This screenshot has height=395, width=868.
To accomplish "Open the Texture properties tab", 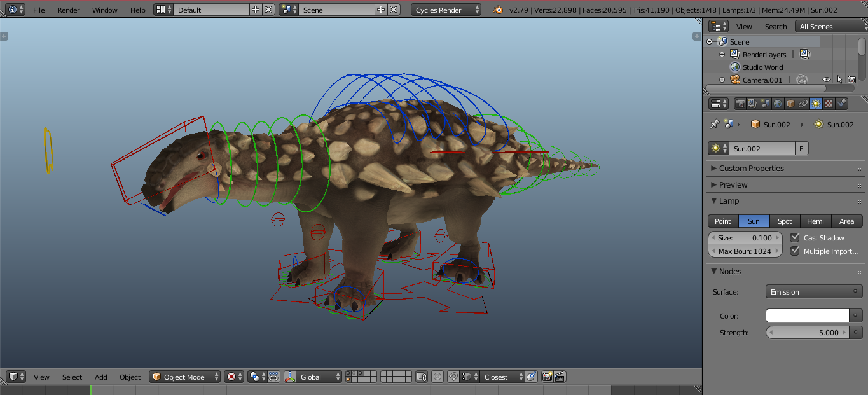I will 829,104.
